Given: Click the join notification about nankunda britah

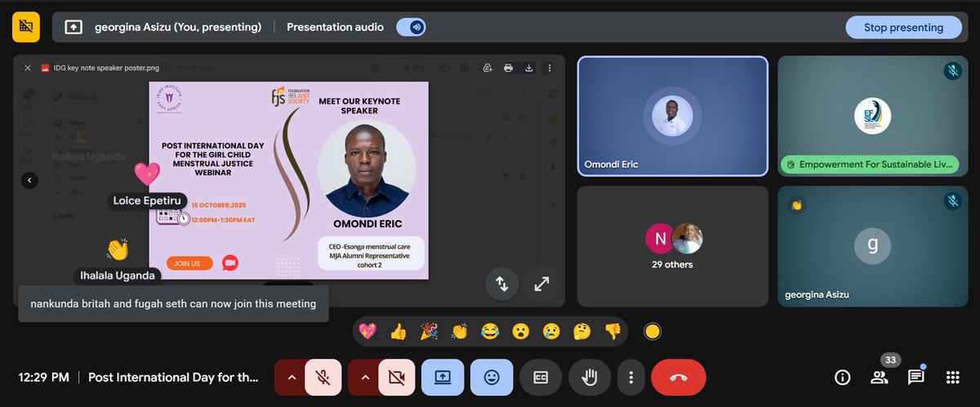Looking at the screenshot, I should (x=173, y=304).
